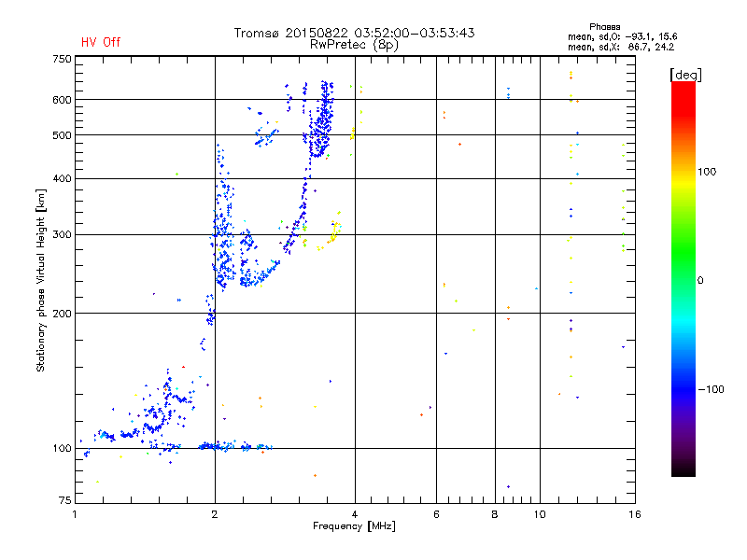Image resolution: width=747 pixels, height=560 pixels.
Task: Click the x-axis label '16'
Action: pos(635,514)
